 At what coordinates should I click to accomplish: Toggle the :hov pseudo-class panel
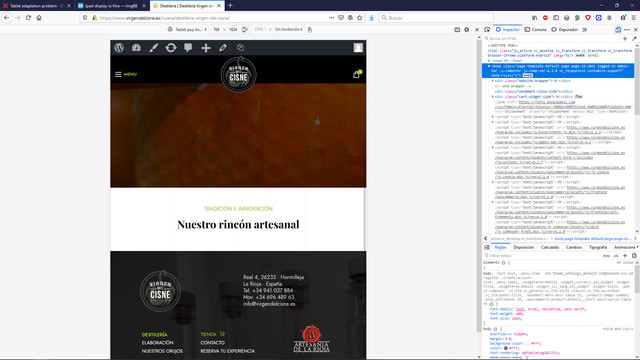tap(606, 256)
